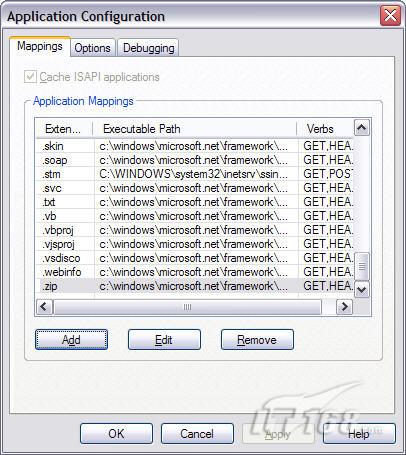Open Help for this dialog
Image resolution: width=406 pixels, height=455 pixels.
coord(359,434)
